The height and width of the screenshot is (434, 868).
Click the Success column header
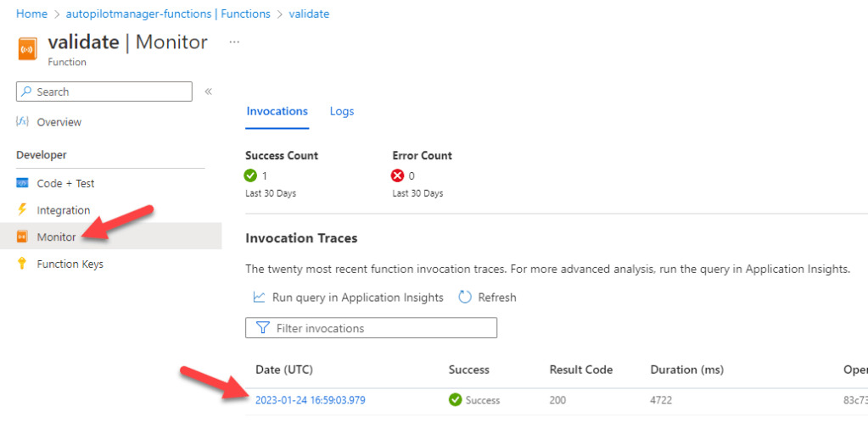coord(469,370)
